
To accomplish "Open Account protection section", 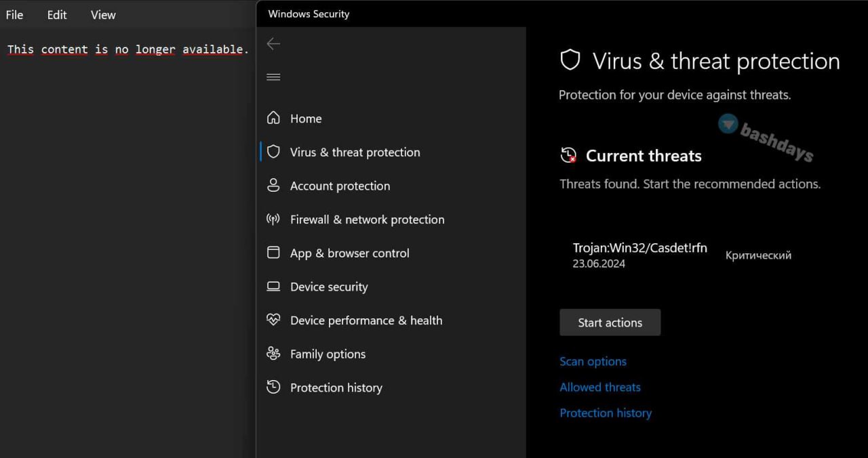I will coord(340,186).
